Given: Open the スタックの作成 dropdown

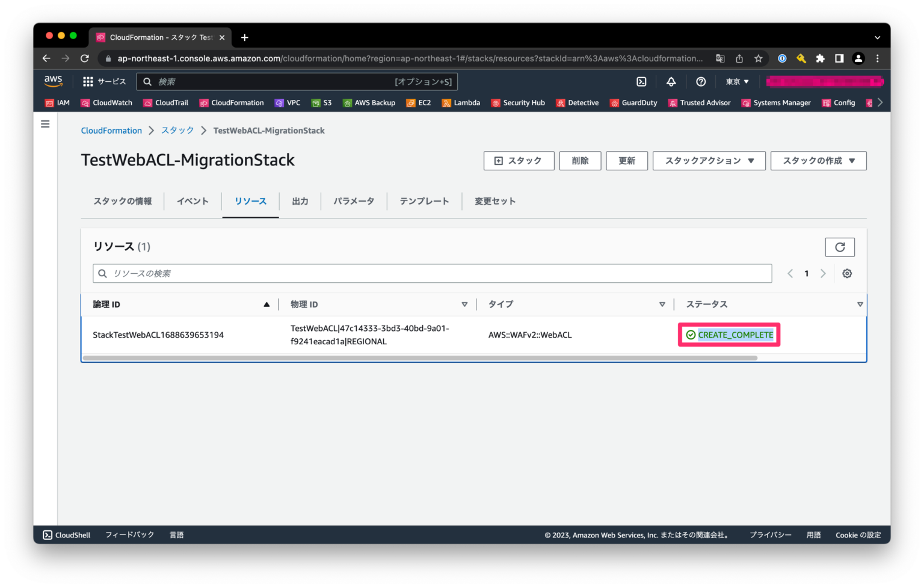Looking at the screenshot, I should click(818, 161).
